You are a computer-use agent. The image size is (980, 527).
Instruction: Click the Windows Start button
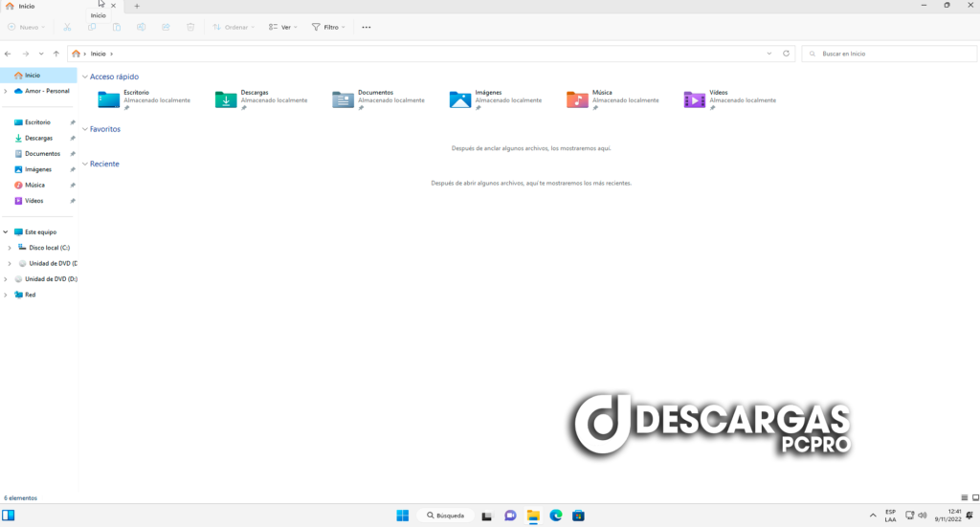click(x=403, y=516)
